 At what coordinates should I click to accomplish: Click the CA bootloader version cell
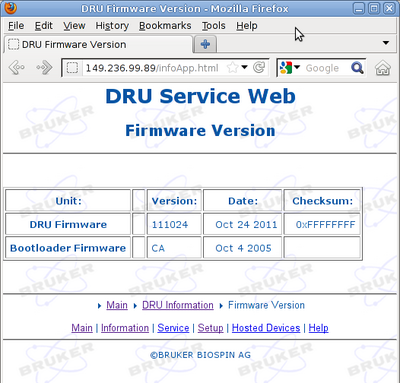(174, 248)
